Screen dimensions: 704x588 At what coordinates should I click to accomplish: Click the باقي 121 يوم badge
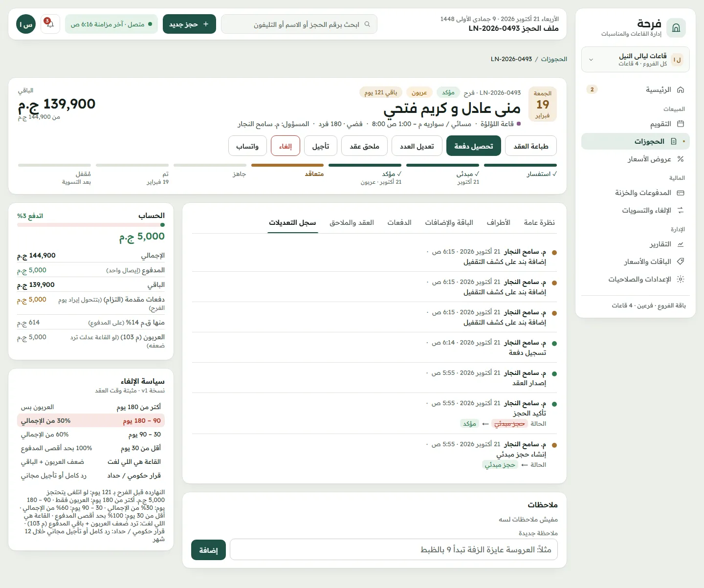click(x=381, y=92)
